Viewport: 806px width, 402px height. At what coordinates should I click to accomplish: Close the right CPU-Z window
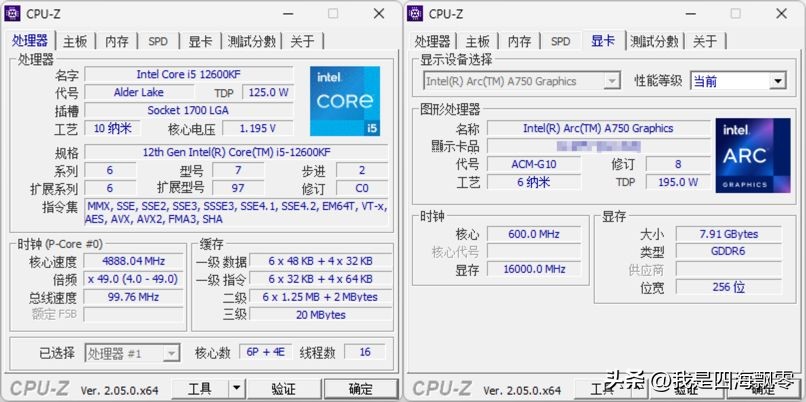(x=781, y=14)
